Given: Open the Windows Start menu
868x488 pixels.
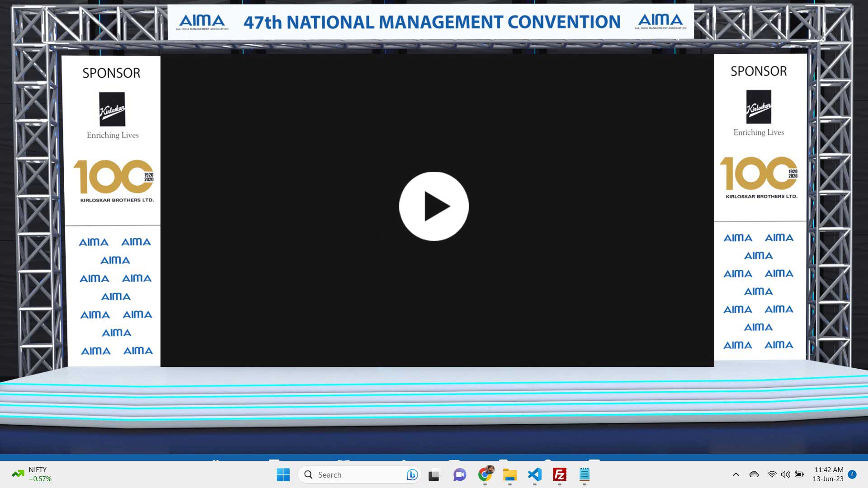Looking at the screenshot, I should coord(283,474).
